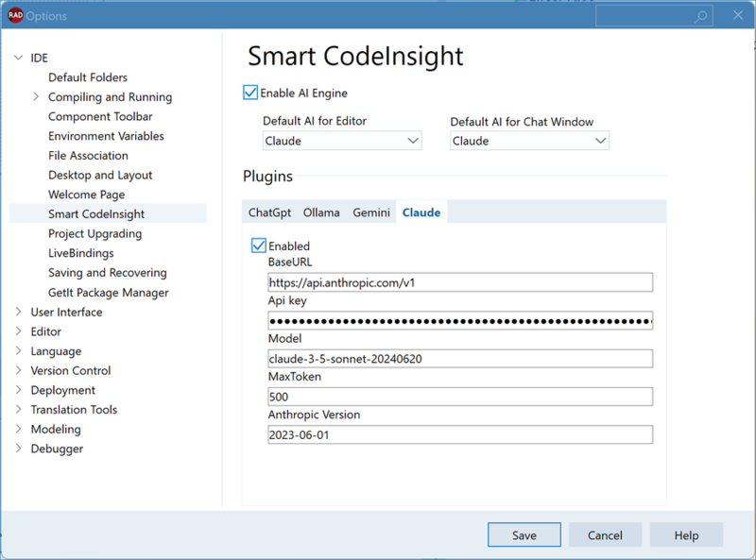Select Default Folders in the tree
The image size is (756, 560).
88,77
